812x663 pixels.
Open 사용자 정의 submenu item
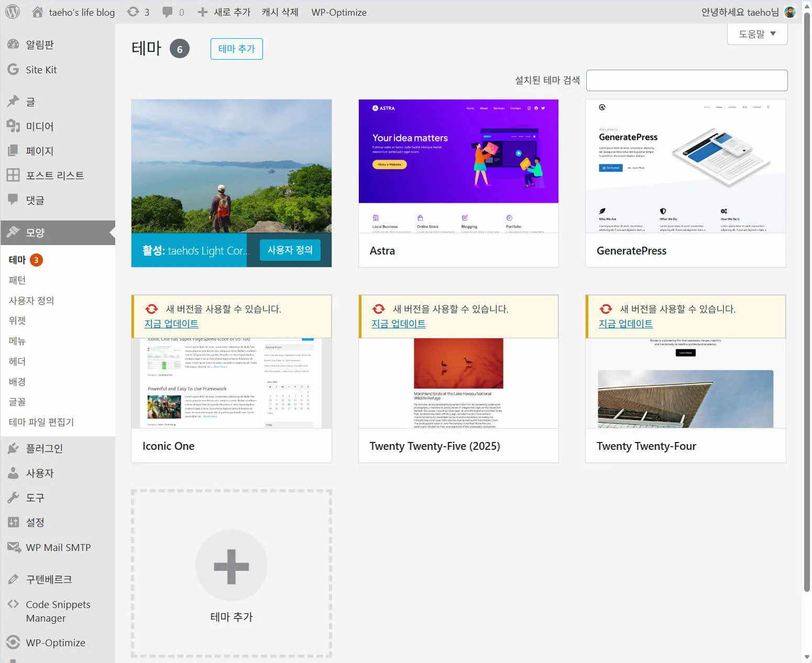(31, 301)
